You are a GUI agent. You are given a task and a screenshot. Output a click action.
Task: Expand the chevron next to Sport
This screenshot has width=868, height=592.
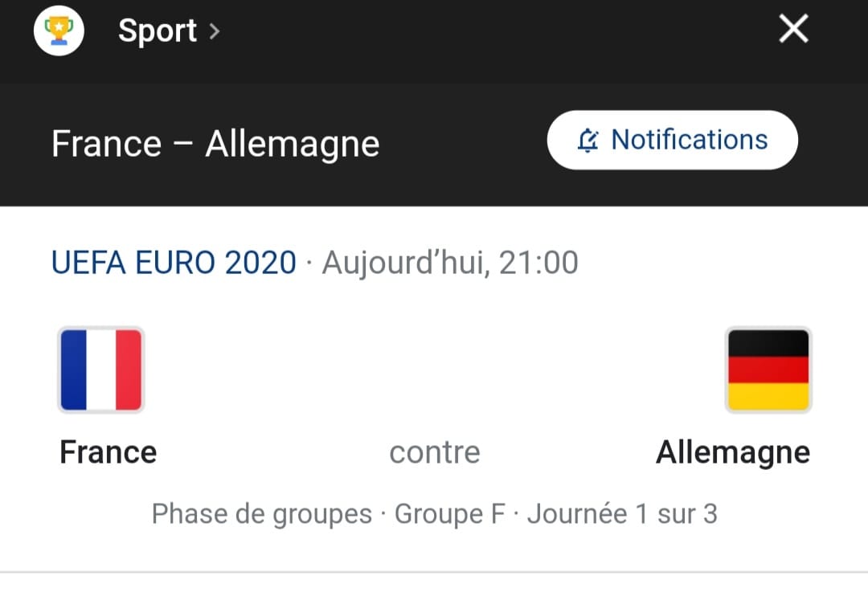coord(215,31)
